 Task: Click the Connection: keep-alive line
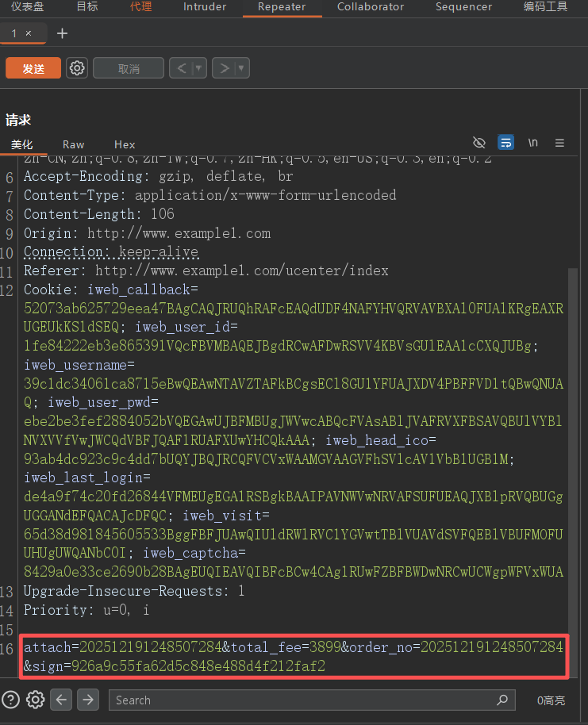coord(111,252)
